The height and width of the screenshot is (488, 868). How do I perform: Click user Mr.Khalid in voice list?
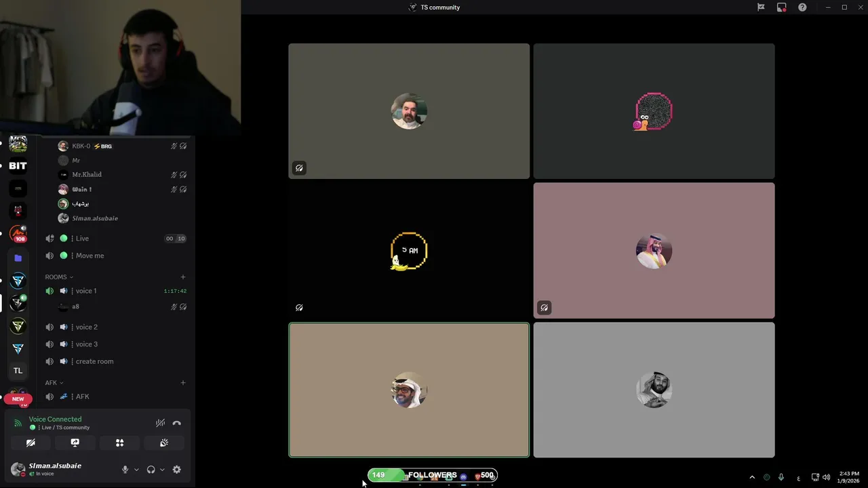pos(122,175)
